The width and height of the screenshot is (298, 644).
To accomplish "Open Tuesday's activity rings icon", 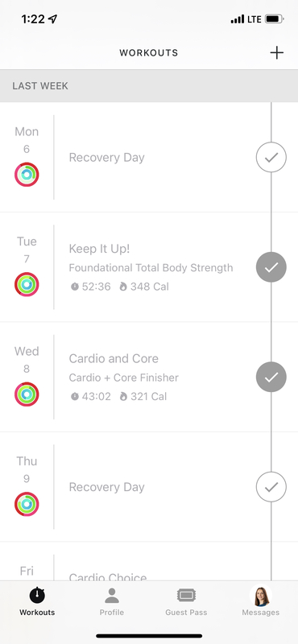I will point(27,284).
